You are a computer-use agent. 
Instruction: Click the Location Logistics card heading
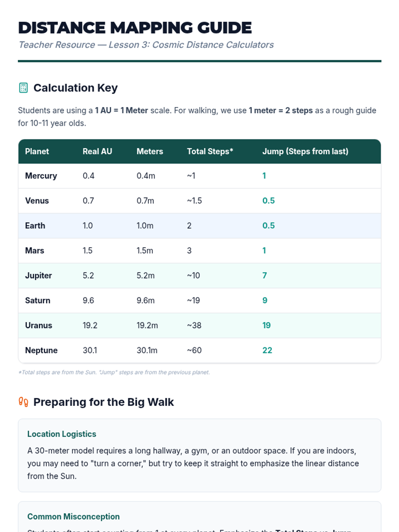coord(62,434)
